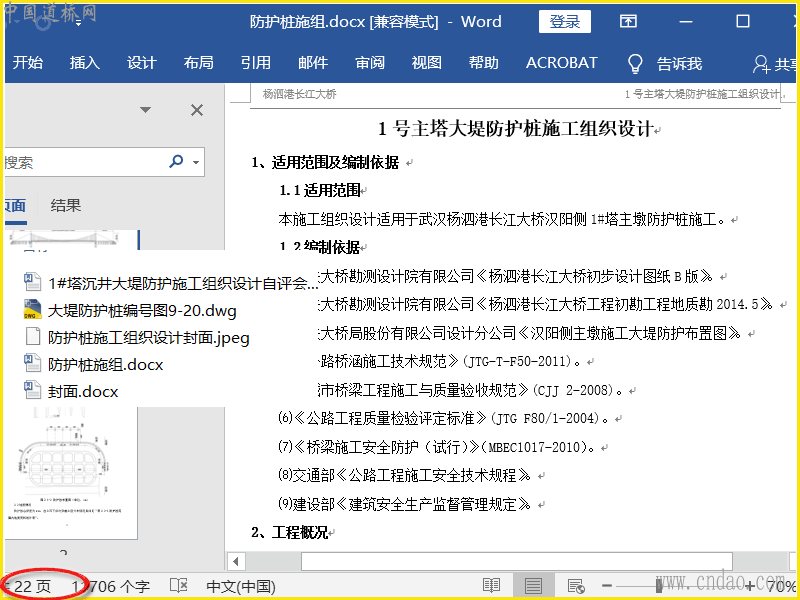This screenshot has width=800, height=600.
Task: Click the Word icon beside 1#塔沉井大堤防护施工组织设计自评会
Action: point(33,282)
